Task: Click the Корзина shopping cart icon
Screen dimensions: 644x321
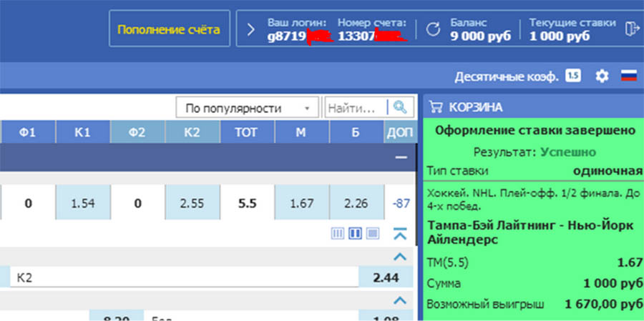Action: (435, 107)
